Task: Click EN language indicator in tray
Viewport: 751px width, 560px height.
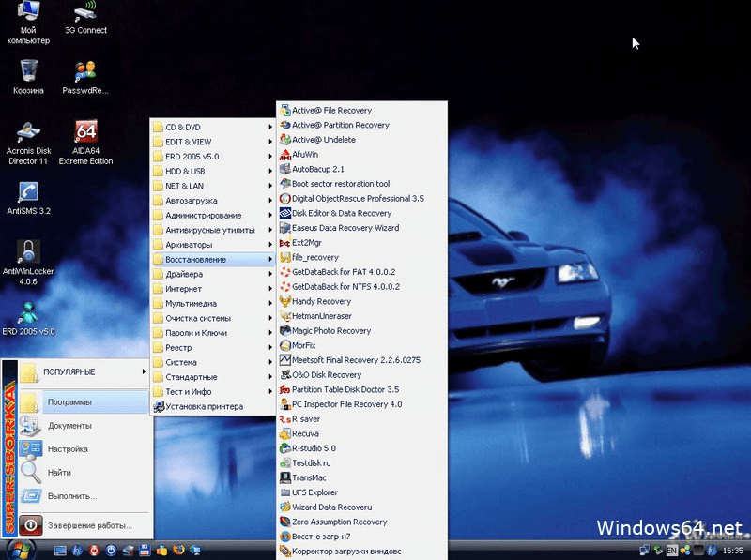Action: (x=671, y=551)
